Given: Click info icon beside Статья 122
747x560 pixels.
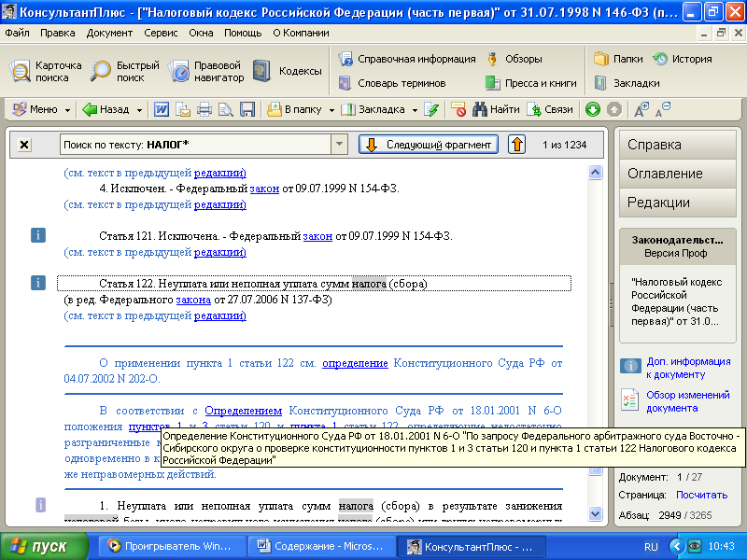Looking at the screenshot, I should click(x=38, y=283).
